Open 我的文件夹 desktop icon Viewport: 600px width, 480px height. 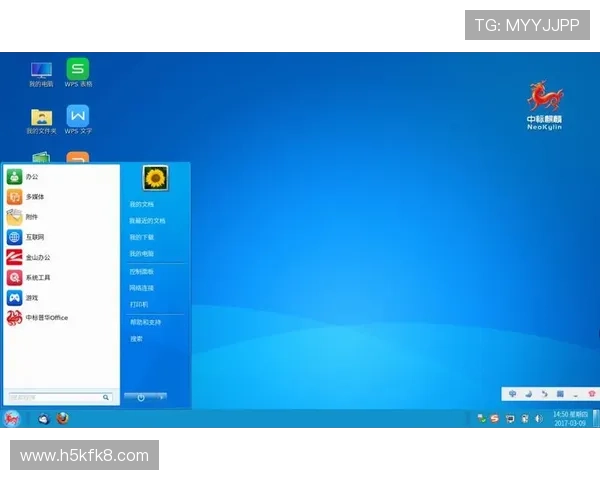pos(41,117)
